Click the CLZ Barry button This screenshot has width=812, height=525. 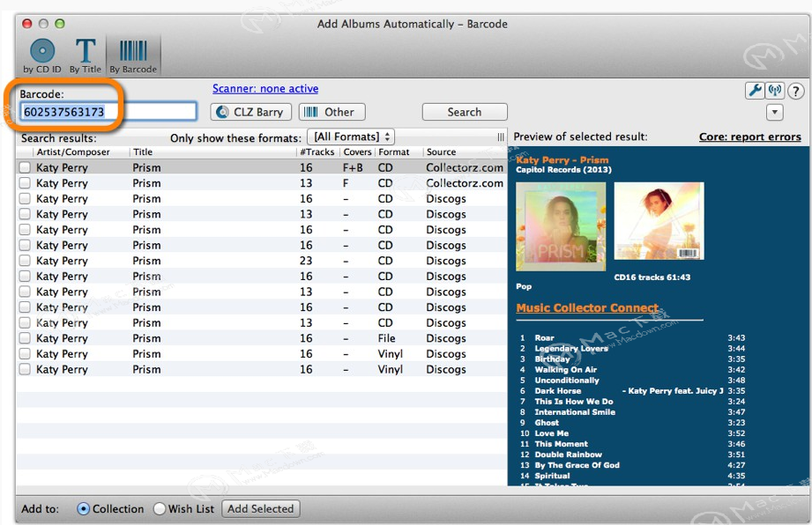pyautogui.click(x=251, y=112)
